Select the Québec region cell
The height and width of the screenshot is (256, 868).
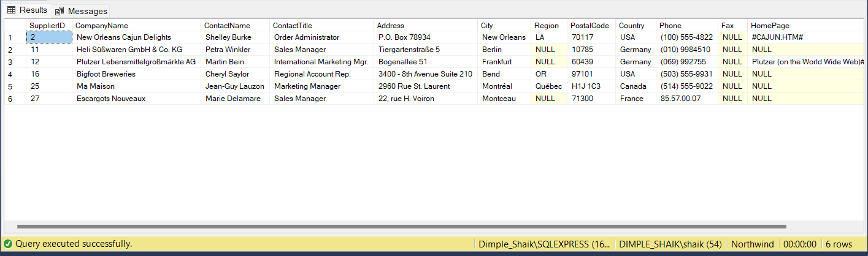click(548, 86)
